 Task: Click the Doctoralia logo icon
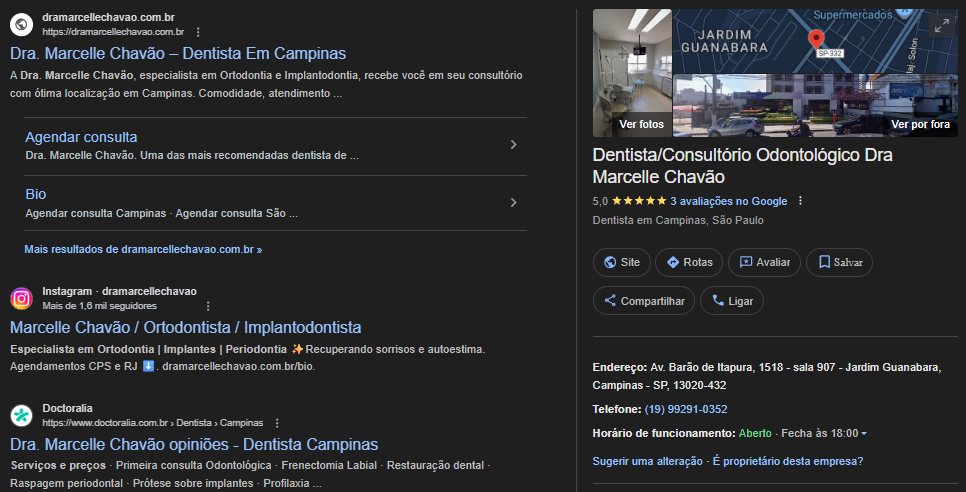pos(21,415)
